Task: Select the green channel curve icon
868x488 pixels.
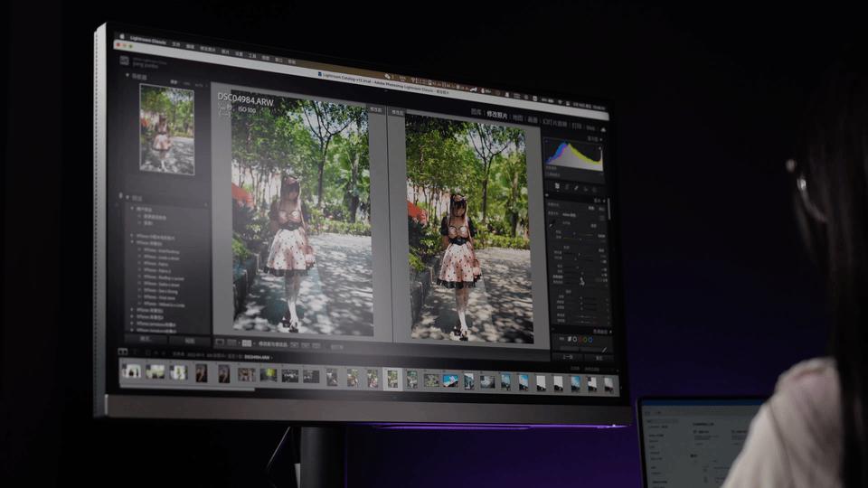Action: click(583, 340)
